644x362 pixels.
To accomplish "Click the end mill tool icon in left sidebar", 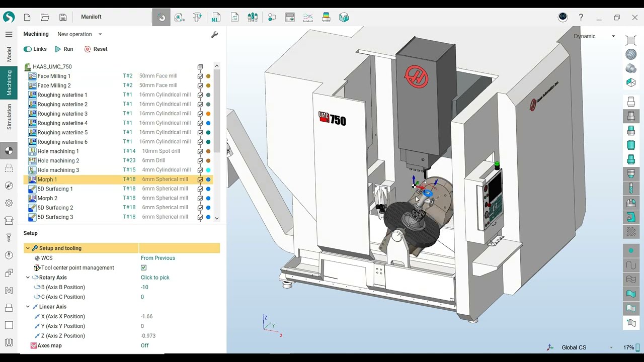I will (x=9, y=238).
